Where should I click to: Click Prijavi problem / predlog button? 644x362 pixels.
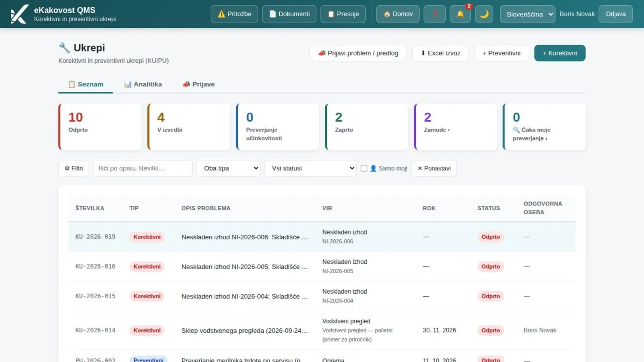point(358,53)
